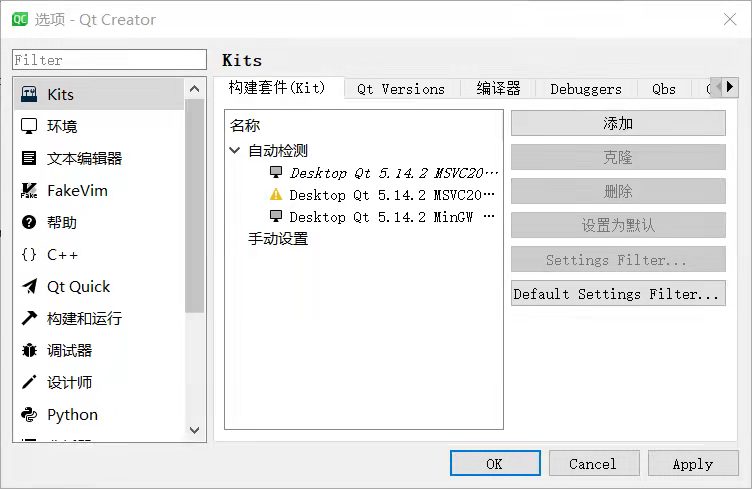Viewport: 752px width, 489px height.
Task: Click the sidebar vertical scrollbar thumb
Action: click(x=194, y=206)
